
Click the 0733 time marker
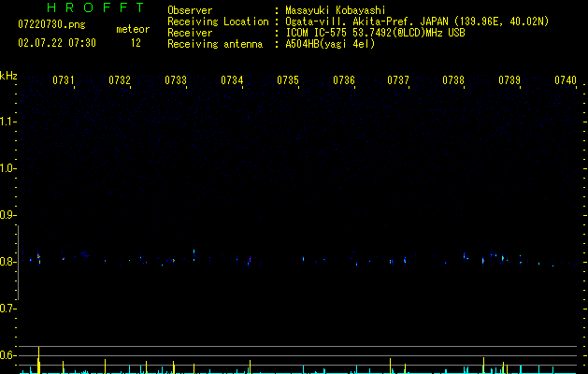(x=176, y=80)
